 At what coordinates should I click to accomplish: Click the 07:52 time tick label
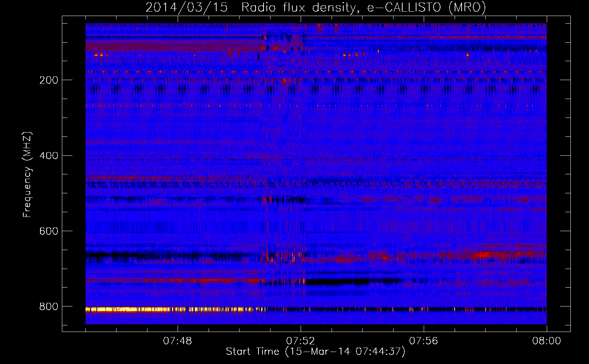[x=301, y=341]
